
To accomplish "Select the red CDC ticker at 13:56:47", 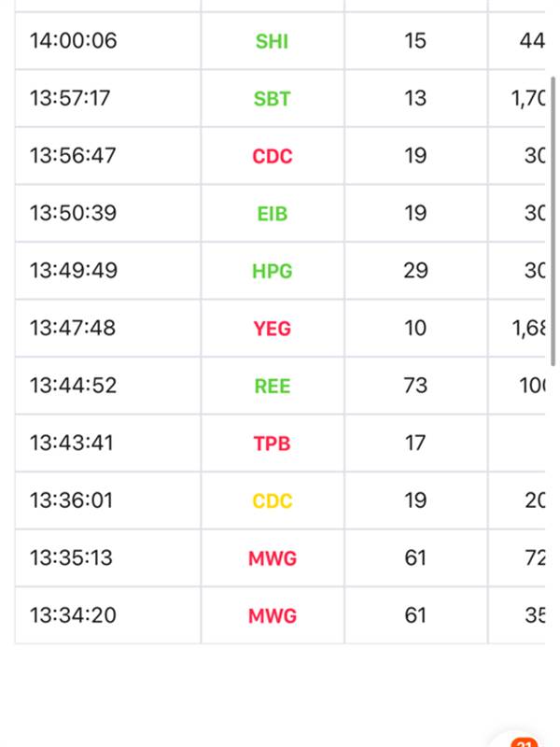I will [272, 156].
